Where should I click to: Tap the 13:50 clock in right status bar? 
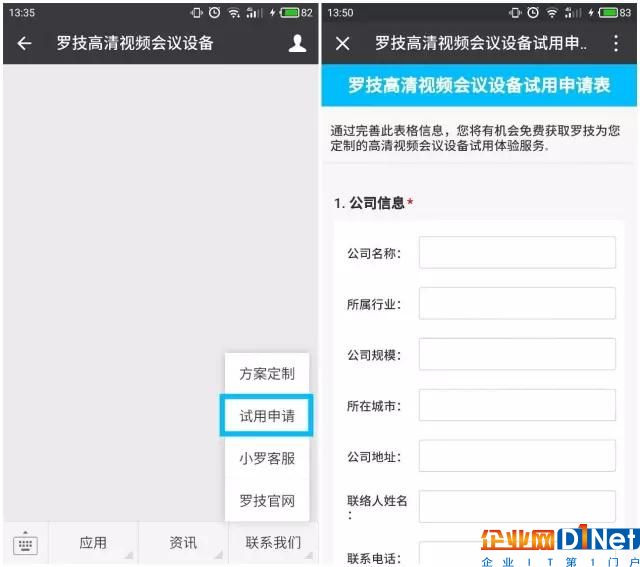(340, 13)
